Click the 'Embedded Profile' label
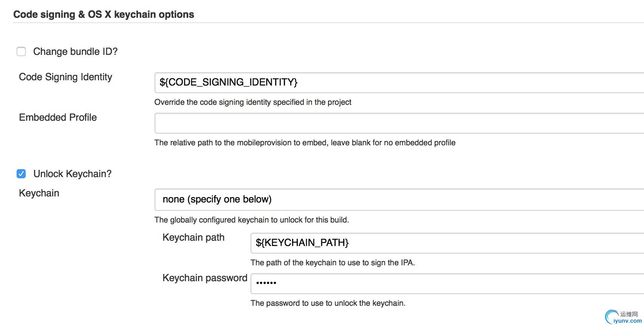Image resolution: width=644 pixels, height=327 pixels. [58, 117]
